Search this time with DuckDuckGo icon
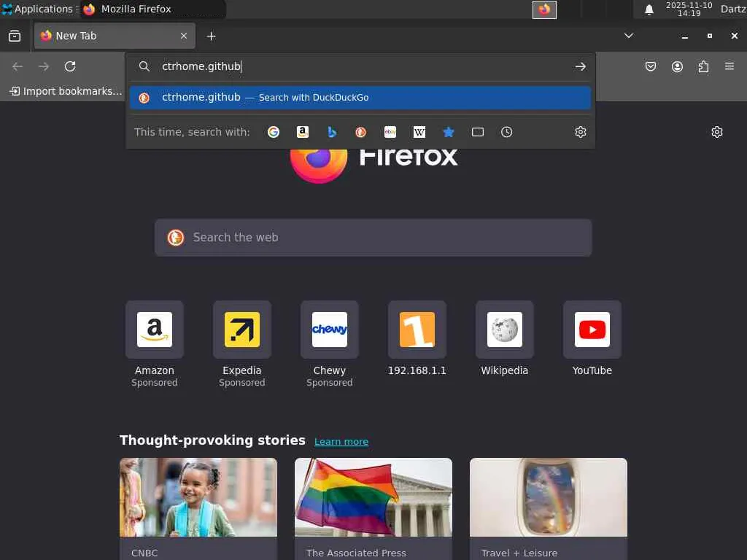 pos(360,132)
